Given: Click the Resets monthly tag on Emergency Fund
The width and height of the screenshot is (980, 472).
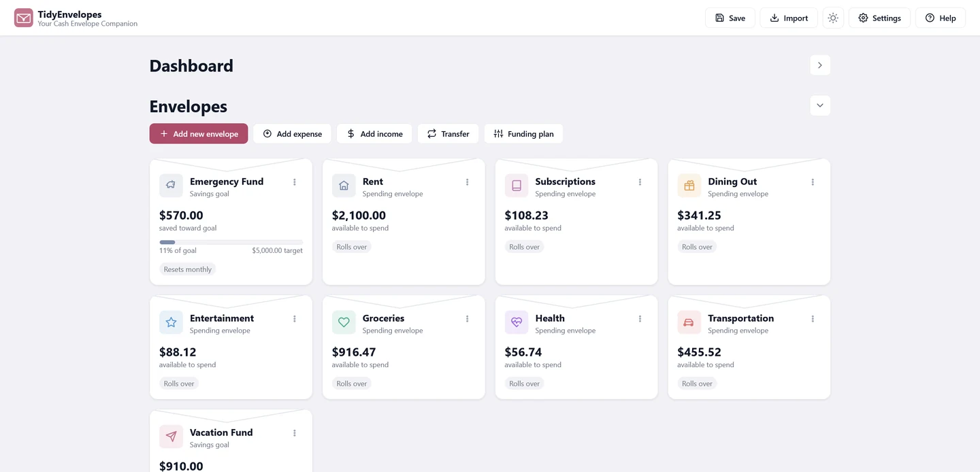Looking at the screenshot, I should coord(188,269).
